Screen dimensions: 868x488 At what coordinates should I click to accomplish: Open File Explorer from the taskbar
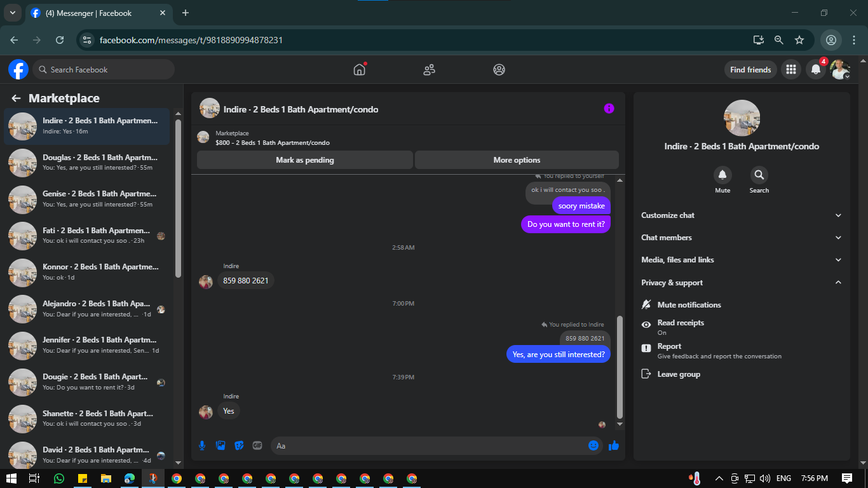click(x=106, y=478)
